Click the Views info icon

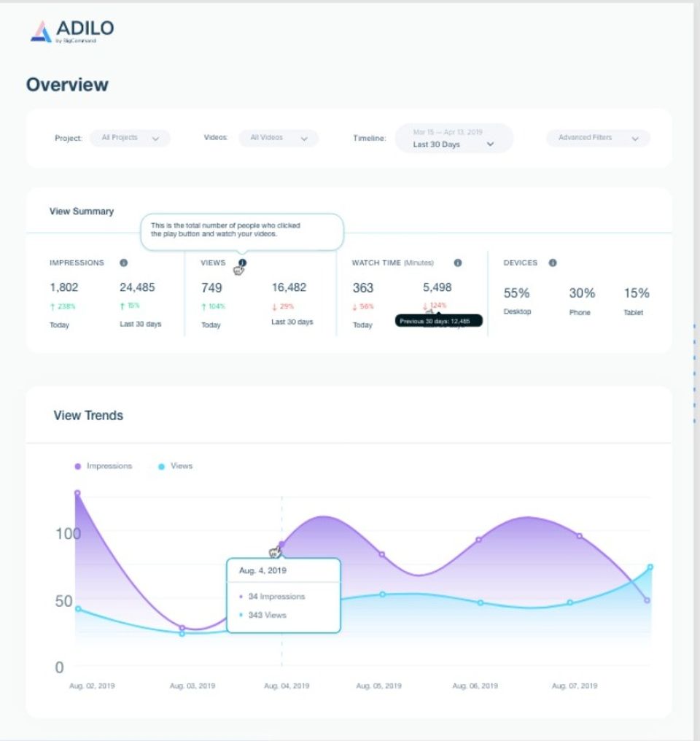click(x=242, y=263)
